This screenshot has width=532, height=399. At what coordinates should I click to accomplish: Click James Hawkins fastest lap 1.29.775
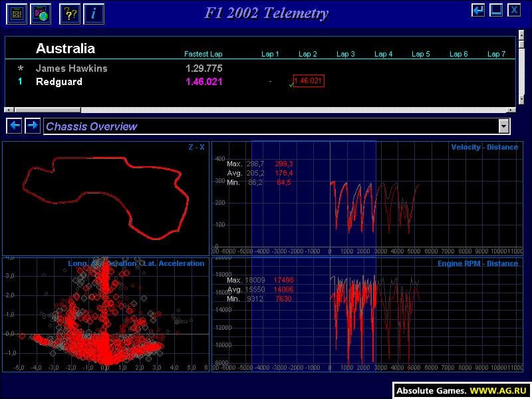[x=204, y=68]
